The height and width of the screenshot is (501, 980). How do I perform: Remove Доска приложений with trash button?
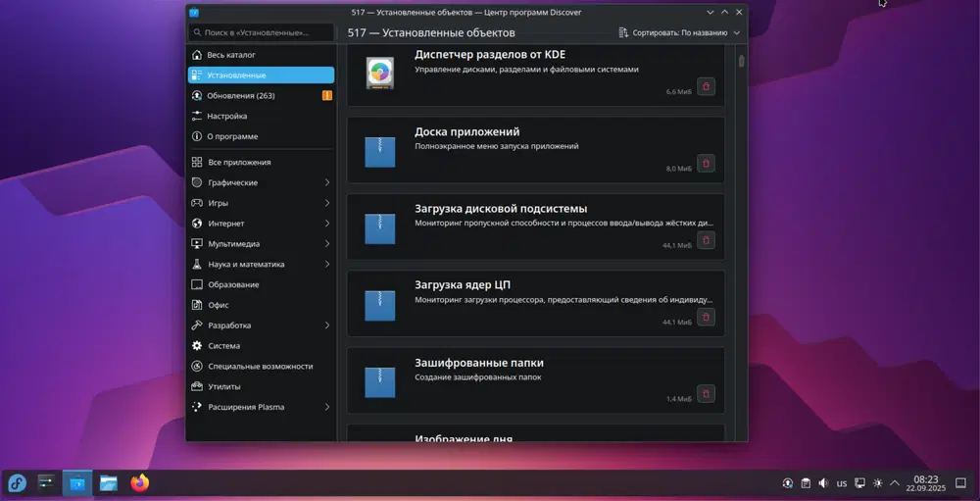coord(707,164)
